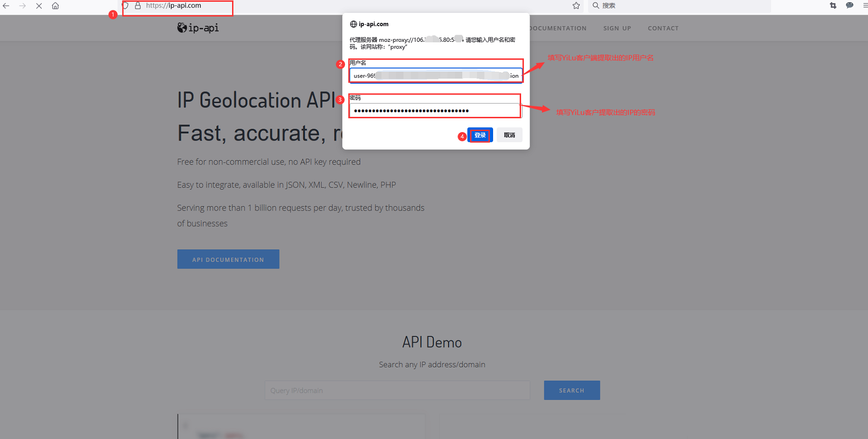Screen dimensions: 868x439
Task: Click the 'API Demo' heading
Action: 432,342
